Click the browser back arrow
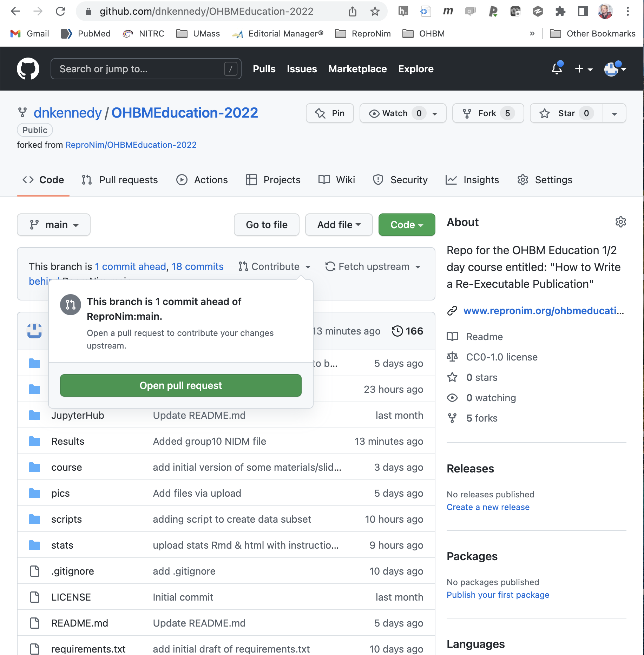 15,12
